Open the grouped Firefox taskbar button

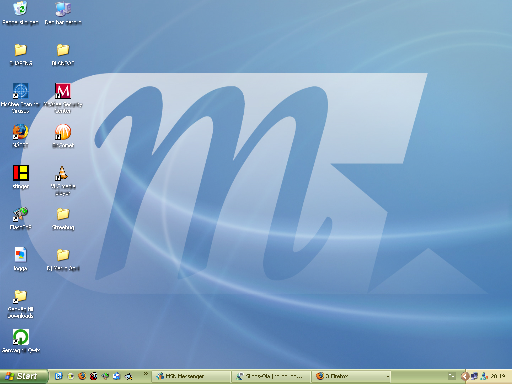(351, 376)
